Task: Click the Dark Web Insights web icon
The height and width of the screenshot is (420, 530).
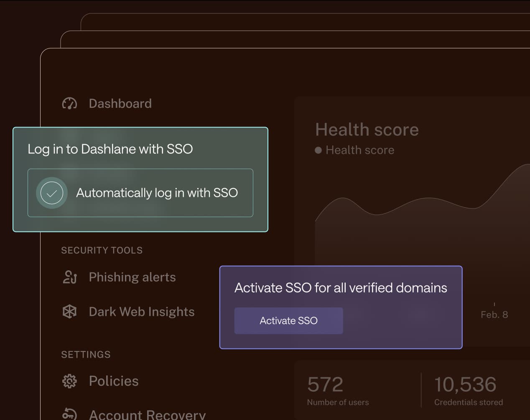Action: click(69, 312)
